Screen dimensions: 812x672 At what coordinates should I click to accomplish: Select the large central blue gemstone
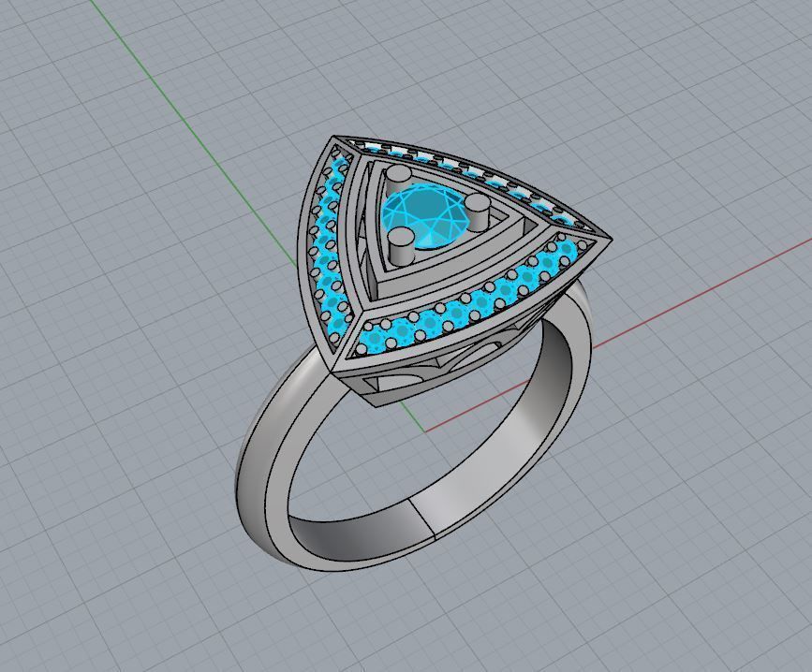tap(426, 217)
